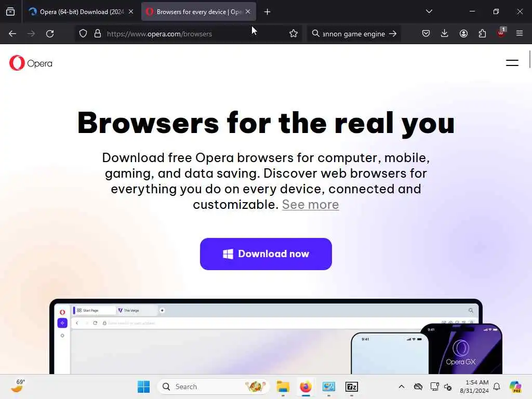Click the OneDrive cloud tray icon
The height and width of the screenshot is (399, 532).
(418, 387)
